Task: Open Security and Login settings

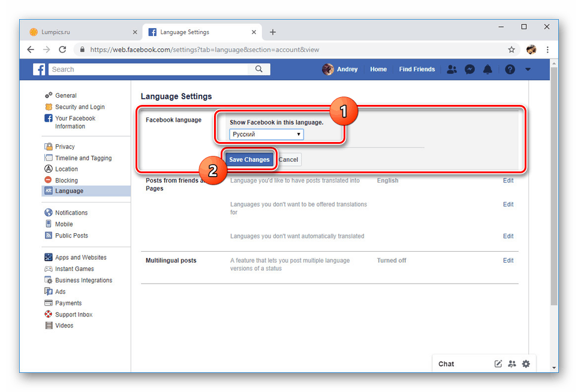Action: tap(80, 107)
